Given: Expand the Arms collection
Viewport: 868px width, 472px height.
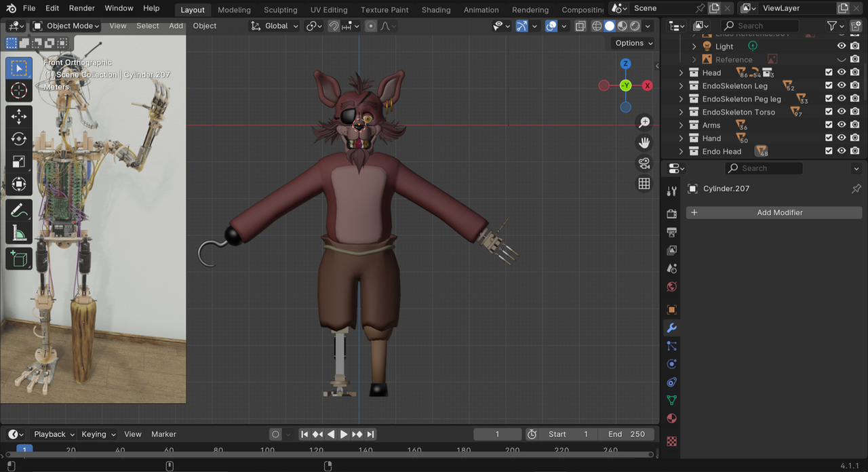Looking at the screenshot, I should pyautogui.click(x=681, y=125).
